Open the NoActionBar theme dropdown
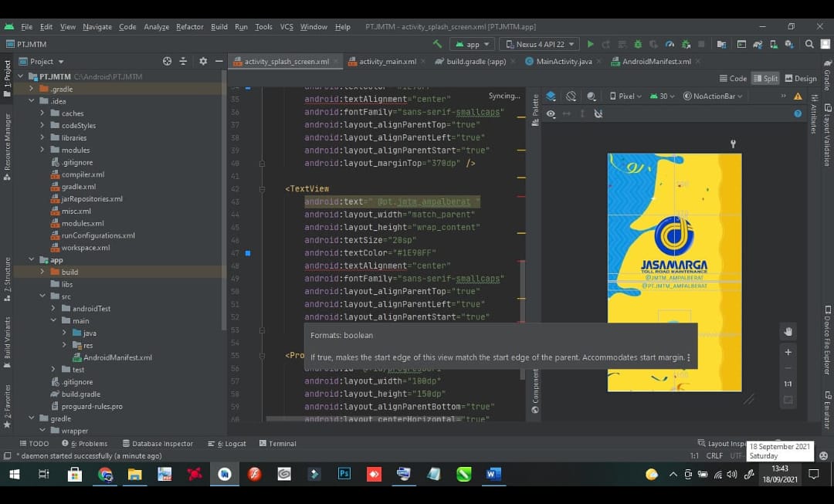 point(713,96)
